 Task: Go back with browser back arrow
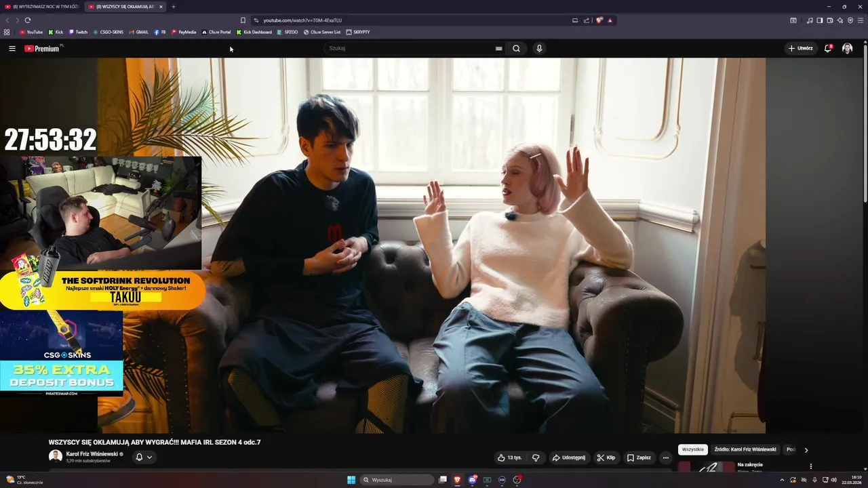[x=7, y=20]
